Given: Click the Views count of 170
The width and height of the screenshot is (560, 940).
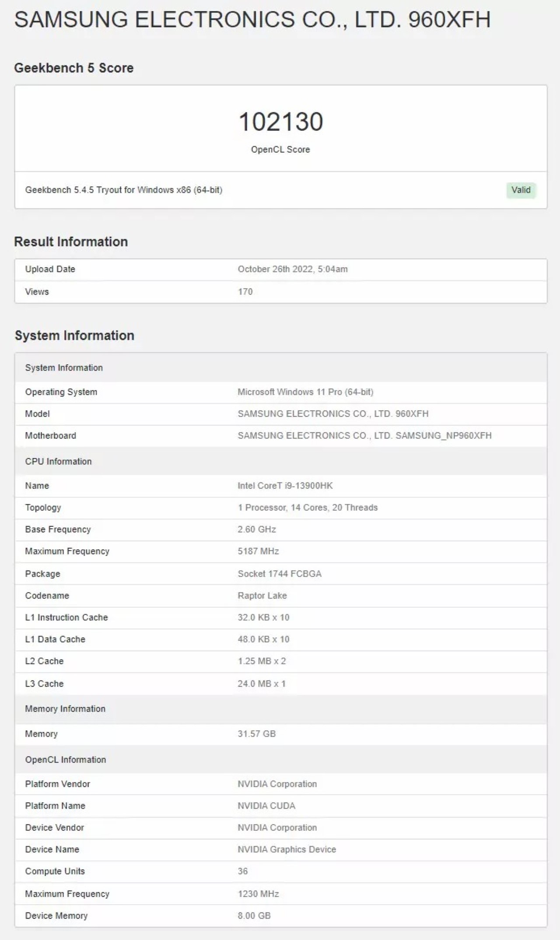Looking at the screenshot, I should coord(245,291).
